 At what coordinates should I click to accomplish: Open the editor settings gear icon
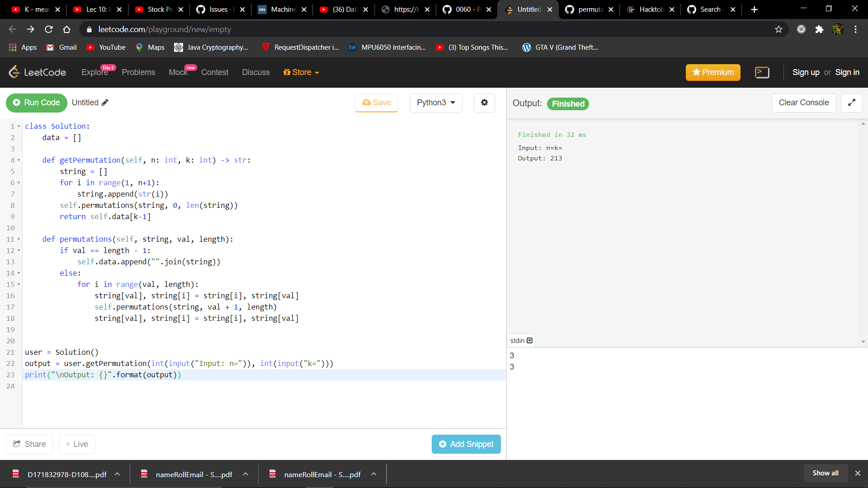(x=484, y=103)
